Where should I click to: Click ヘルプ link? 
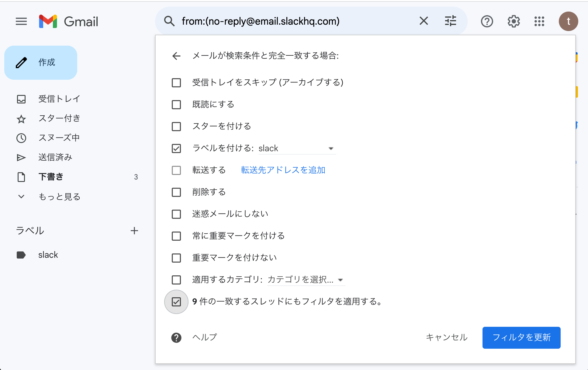click(x=205, y=337)
